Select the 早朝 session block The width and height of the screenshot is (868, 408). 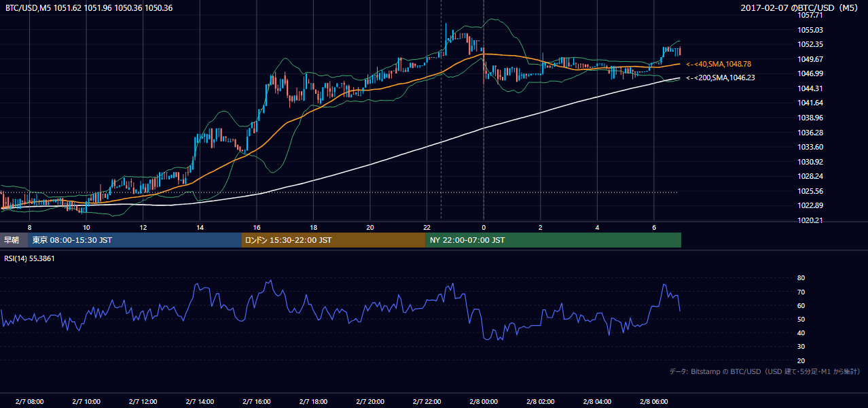[x=14, y=240]
